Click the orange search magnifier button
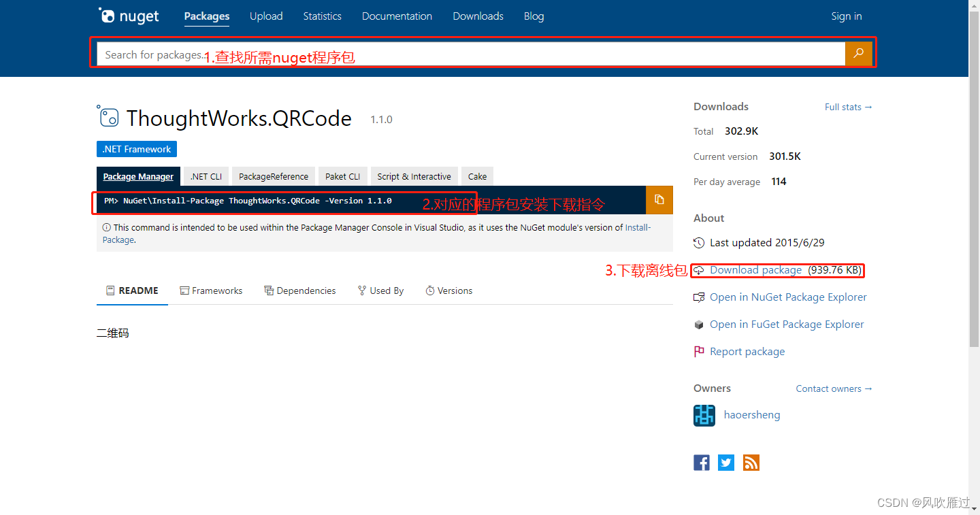 [x=858, y=53]
